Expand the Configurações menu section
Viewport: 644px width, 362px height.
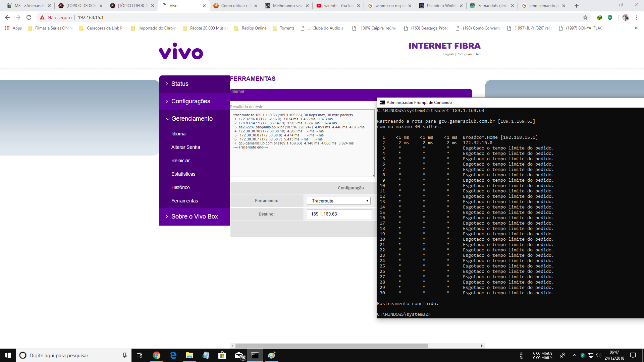tap(191, 101)
